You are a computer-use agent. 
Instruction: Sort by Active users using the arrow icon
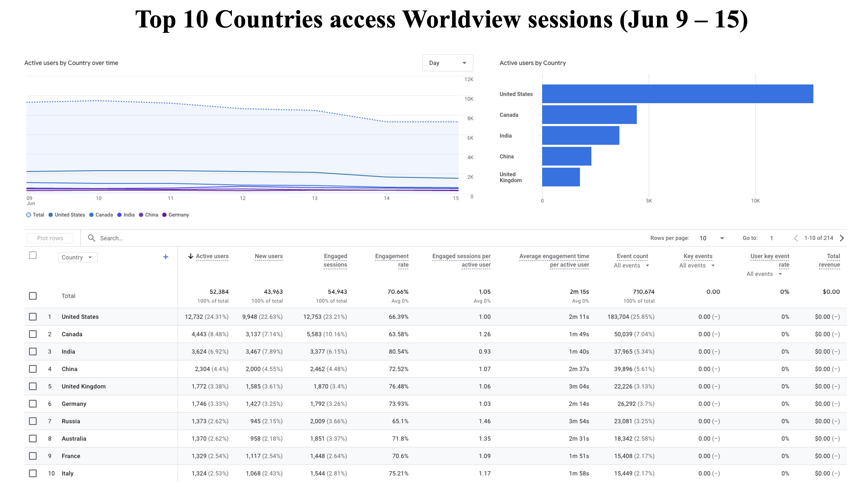tap(191, 256)
